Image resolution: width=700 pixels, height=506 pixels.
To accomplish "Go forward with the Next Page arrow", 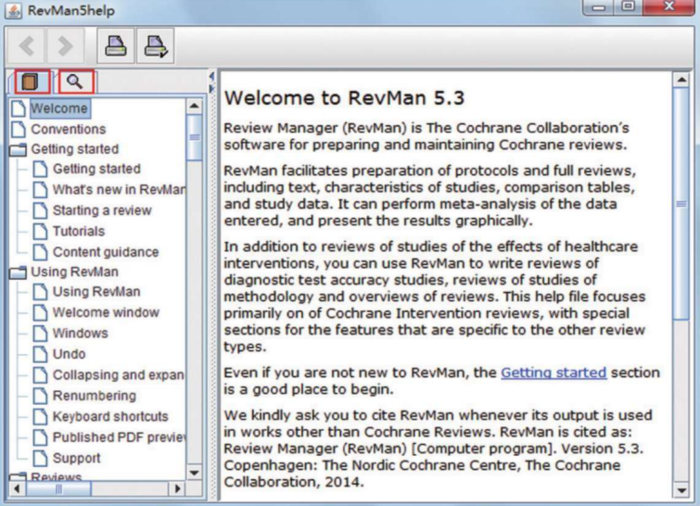I will pos(65,46).
